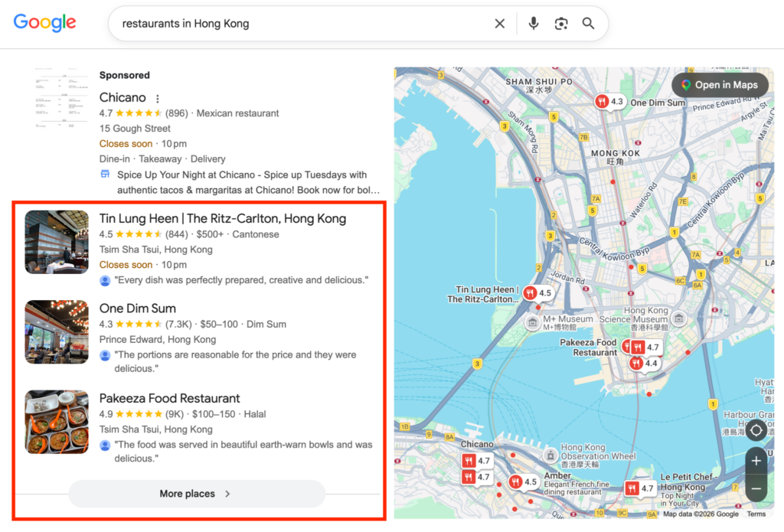Click the storefront icon in the Chicano ad
This screenshot has height=532, width=784.
pyautogui.click(x=105, y=174)
